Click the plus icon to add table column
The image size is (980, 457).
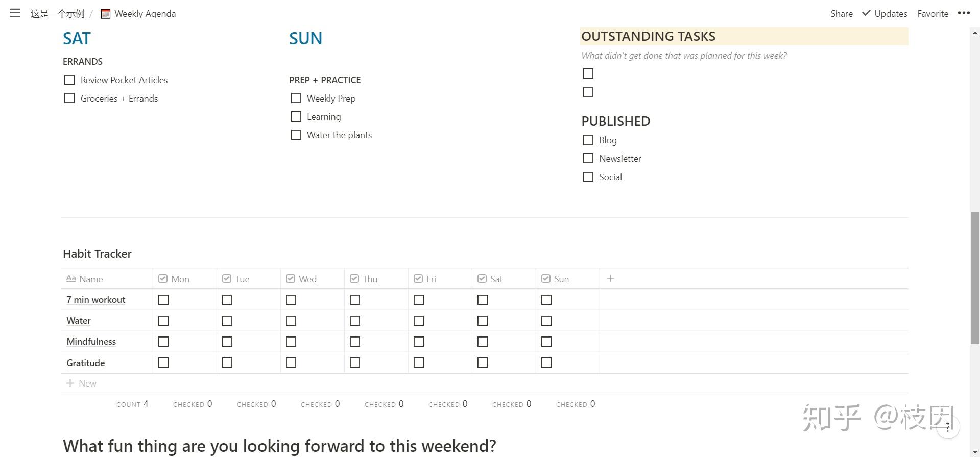pyautogui.click(x=610, y=278)
